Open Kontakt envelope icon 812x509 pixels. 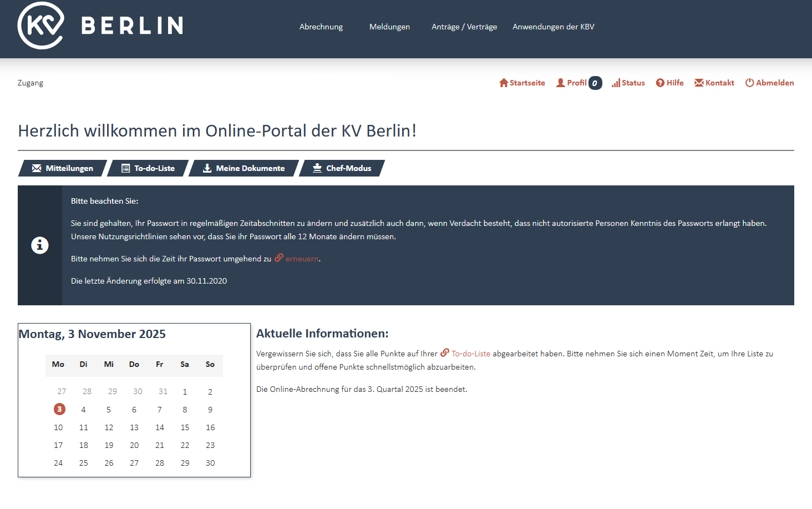pos(699,83)
